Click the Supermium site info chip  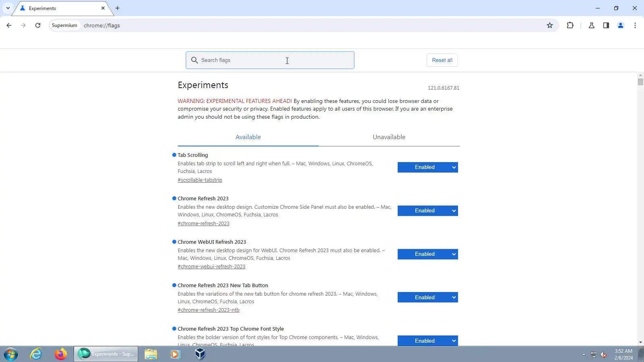pos(64,25)
